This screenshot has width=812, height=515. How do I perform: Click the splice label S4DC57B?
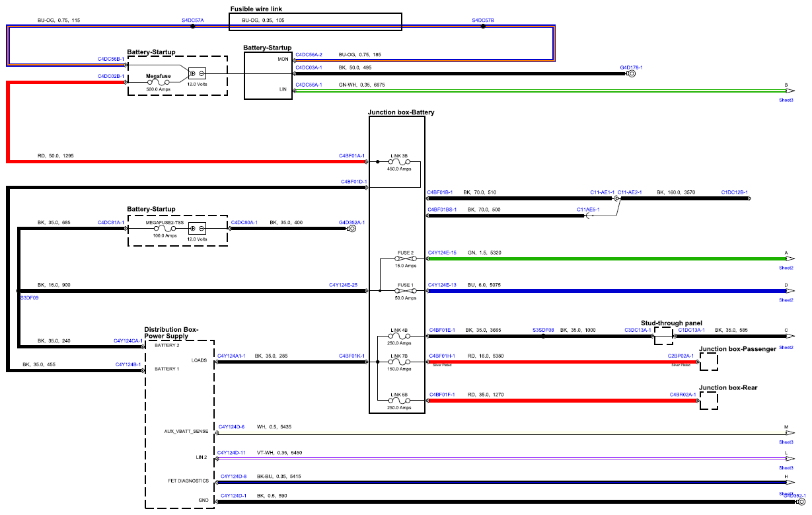[x=483, y=20]
